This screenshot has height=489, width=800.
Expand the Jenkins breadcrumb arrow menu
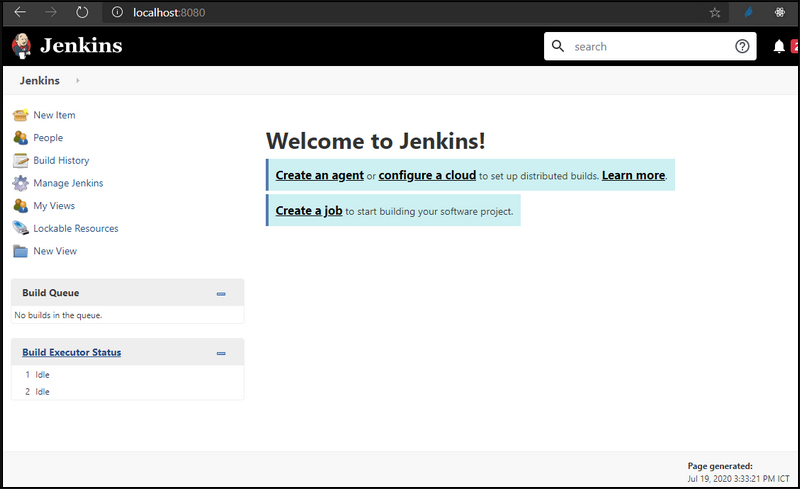coord(78,80)
